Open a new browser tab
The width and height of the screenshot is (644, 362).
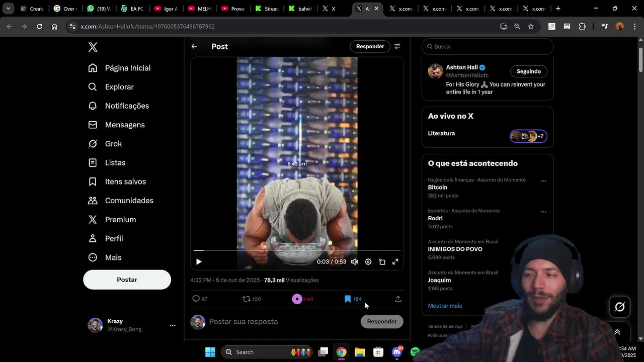click(x=558, y=9)
